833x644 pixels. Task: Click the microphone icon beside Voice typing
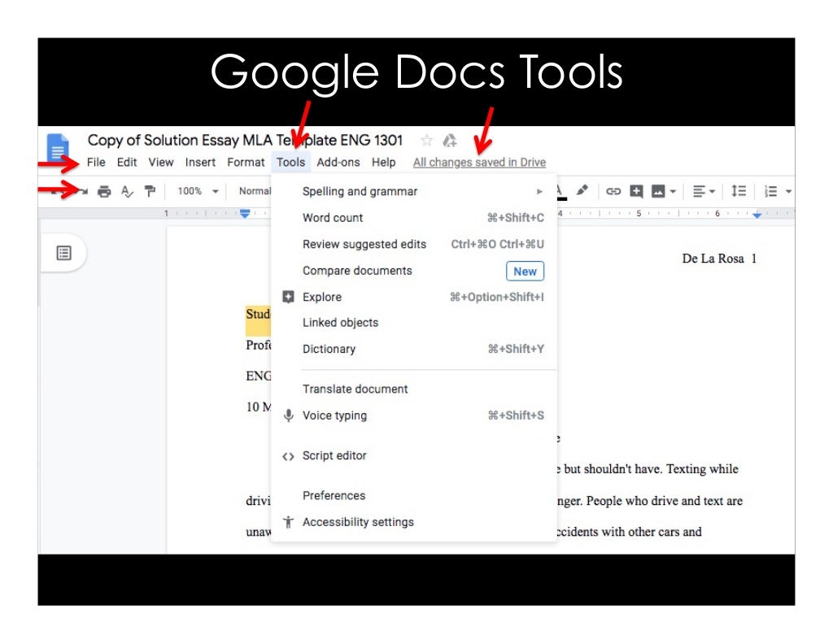coord(288,416)
